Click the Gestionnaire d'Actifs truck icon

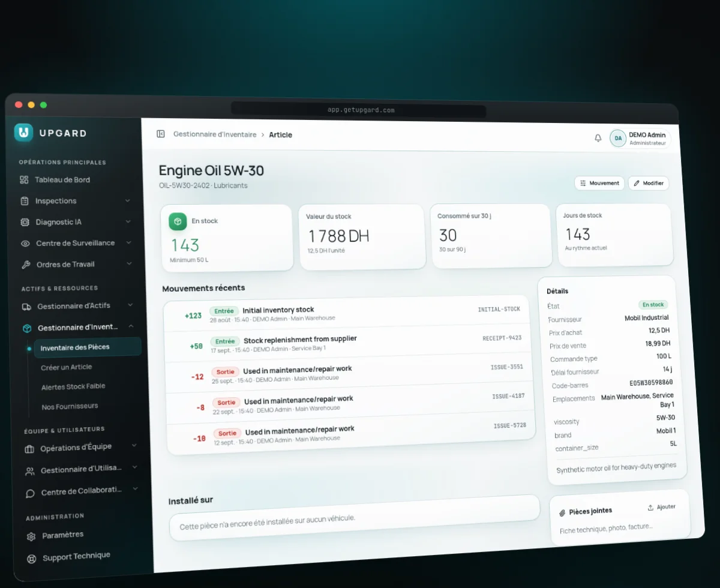click(26, 307)
